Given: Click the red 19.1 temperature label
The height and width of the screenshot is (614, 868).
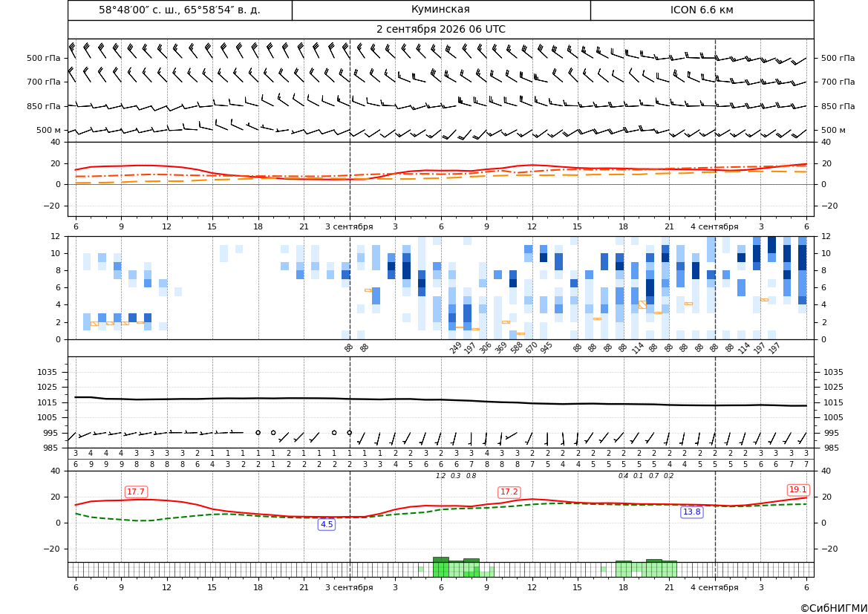Looking at the screenshot, I should (x=797, y=489).
